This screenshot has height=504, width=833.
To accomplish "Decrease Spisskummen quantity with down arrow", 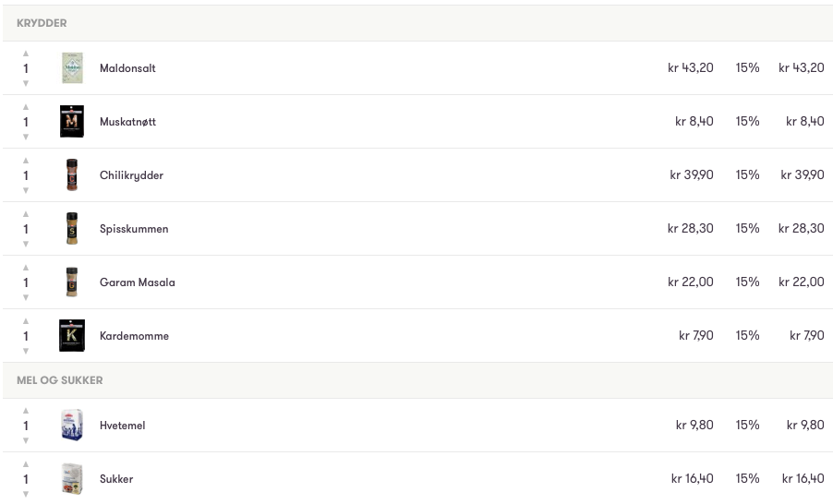I will coord(26,244).
